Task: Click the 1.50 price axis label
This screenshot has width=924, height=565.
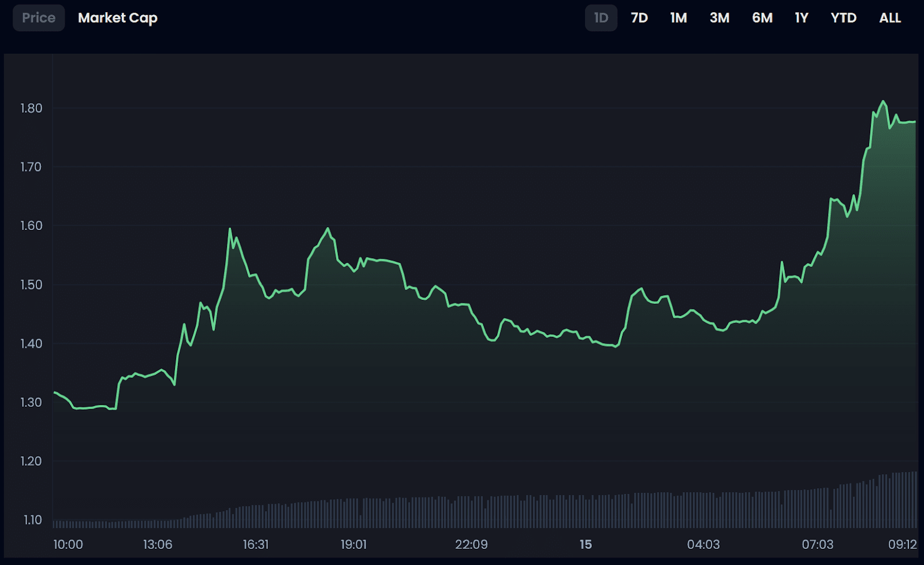Action: (31, 284)
